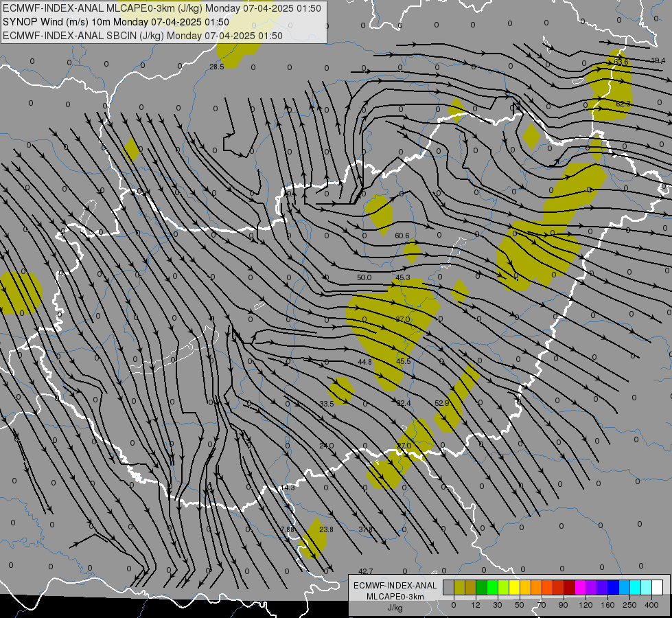Click the legend label ECMWF-INDEX-ANAL
The height and width of the screenshot is (618, 672).
point(395,586)
